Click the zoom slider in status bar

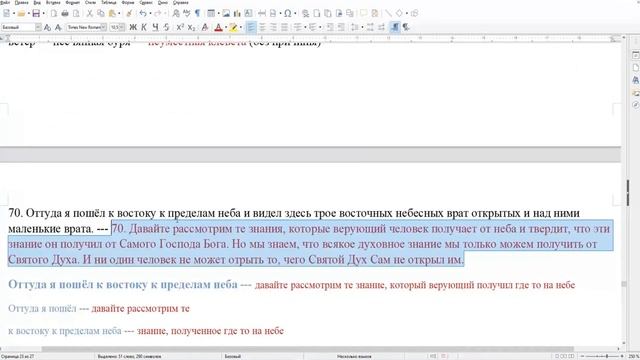(x=602, y=356)
